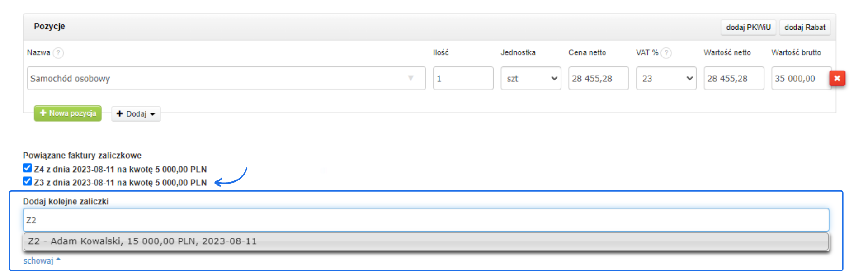Viewport: 868px width, 279px height.
Task: Click the Cena netto price field
Action: coord(598,78)
